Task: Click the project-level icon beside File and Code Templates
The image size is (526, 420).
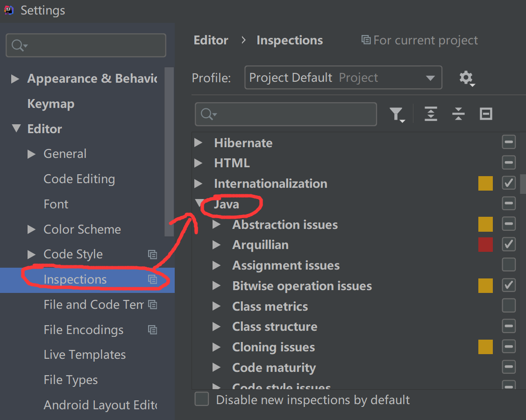Action: pos(153,305)
